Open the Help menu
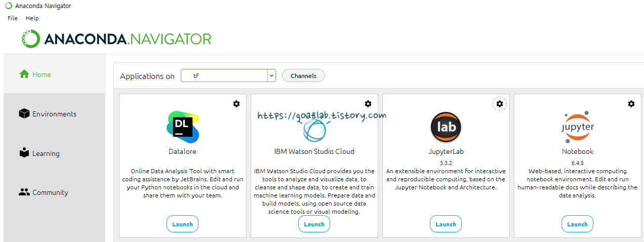 (x=32, y=18)
